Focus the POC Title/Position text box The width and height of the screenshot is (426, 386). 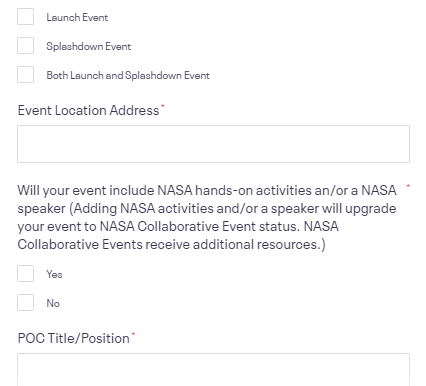tap(213, 370)
